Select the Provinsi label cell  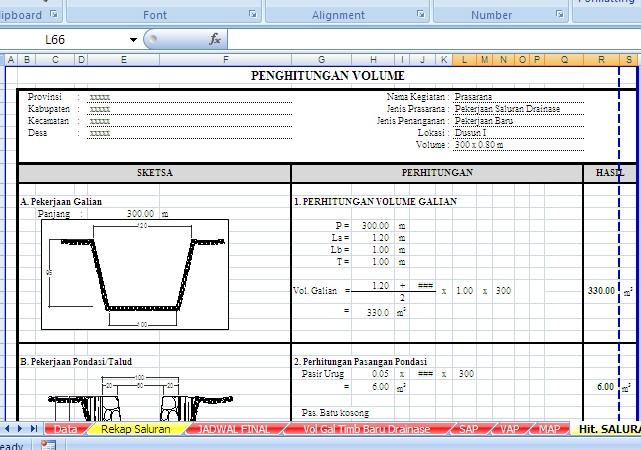45,97
